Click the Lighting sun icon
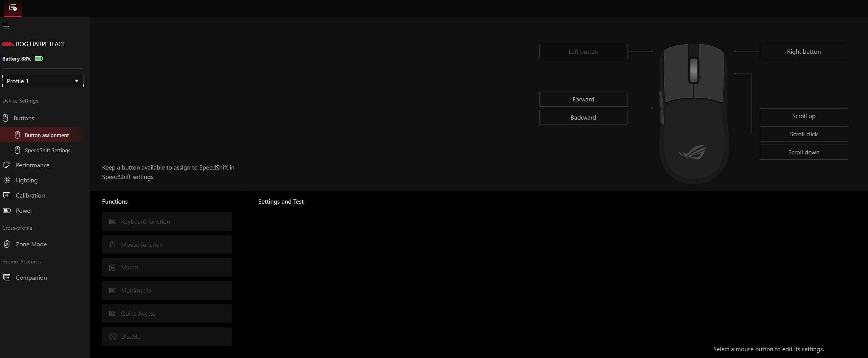This screenshot has width=868, height=358. coord(6,181)
